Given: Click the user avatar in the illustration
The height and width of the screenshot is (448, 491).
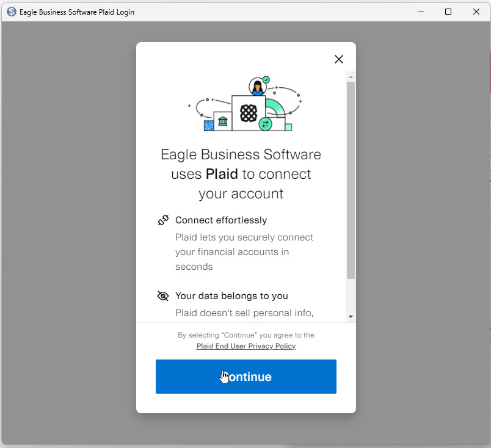Looking at the screenshot, I should coord(257,87).
